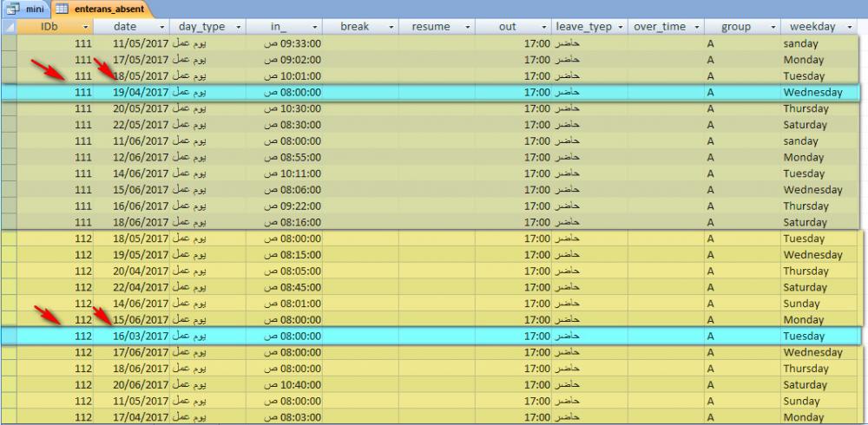Click the IDb header cell
Image resolution: width=868 pixels, height=425 pixels.
coord(52,27)
